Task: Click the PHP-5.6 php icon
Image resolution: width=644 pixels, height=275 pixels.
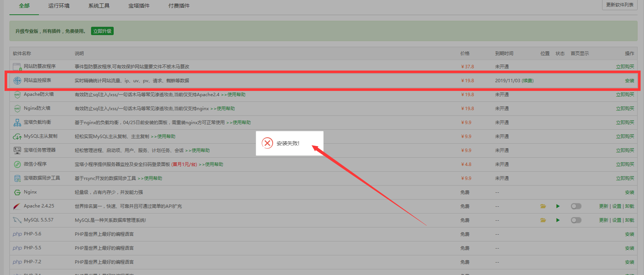Action: 17,234
